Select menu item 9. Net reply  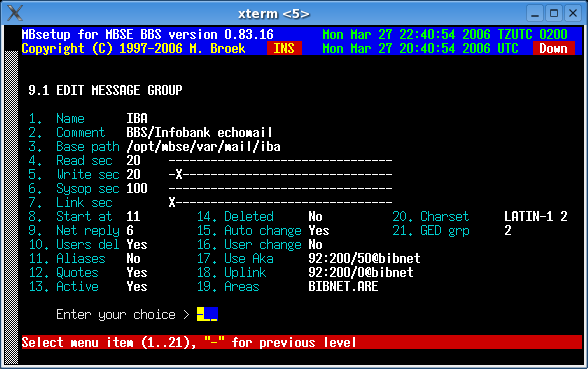[74, 231]
